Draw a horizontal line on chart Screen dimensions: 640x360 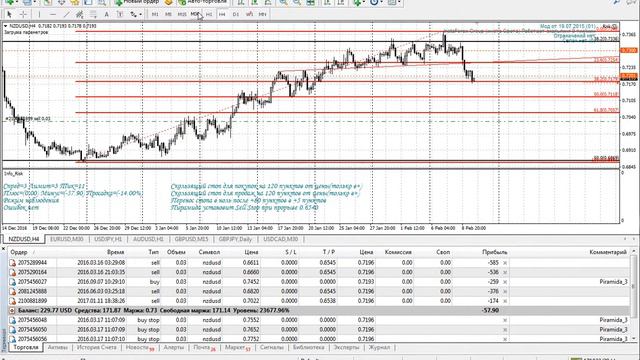point(53,14)
